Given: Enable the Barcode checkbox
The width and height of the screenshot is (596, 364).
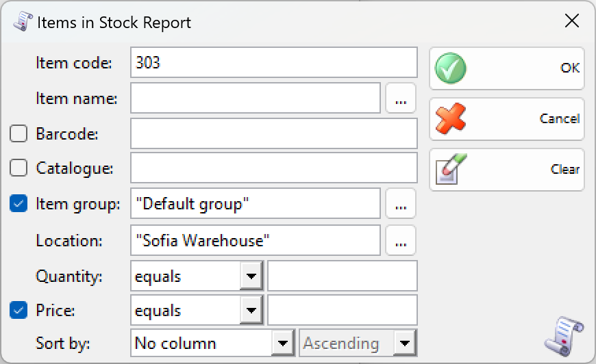Looking at the screenshot, I should coord(18,133).
